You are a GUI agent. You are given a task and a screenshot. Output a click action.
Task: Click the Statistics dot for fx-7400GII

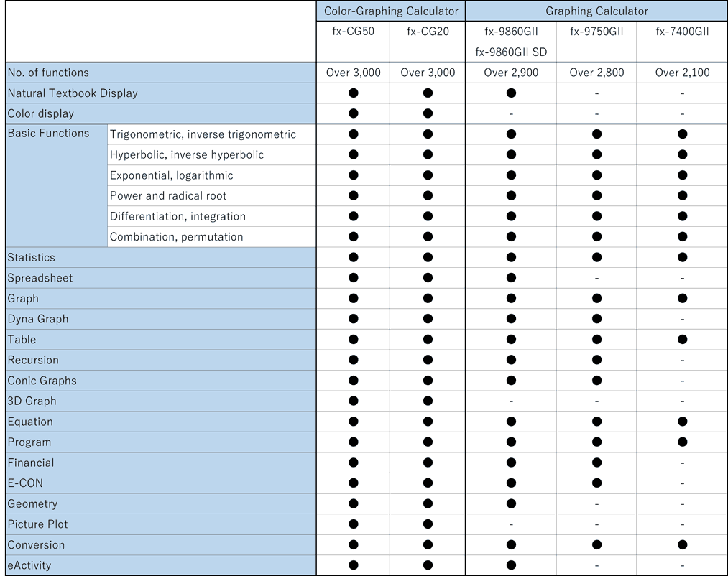coord(682,257)
